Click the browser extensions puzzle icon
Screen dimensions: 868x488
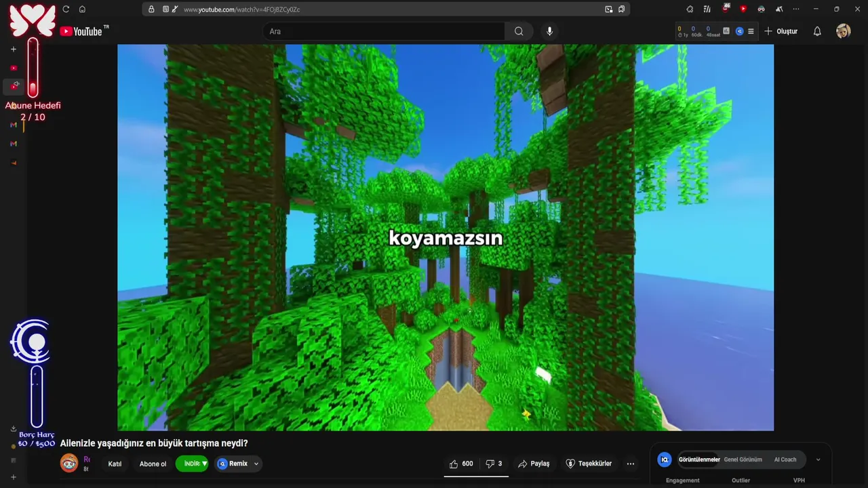tap(690, 9)
